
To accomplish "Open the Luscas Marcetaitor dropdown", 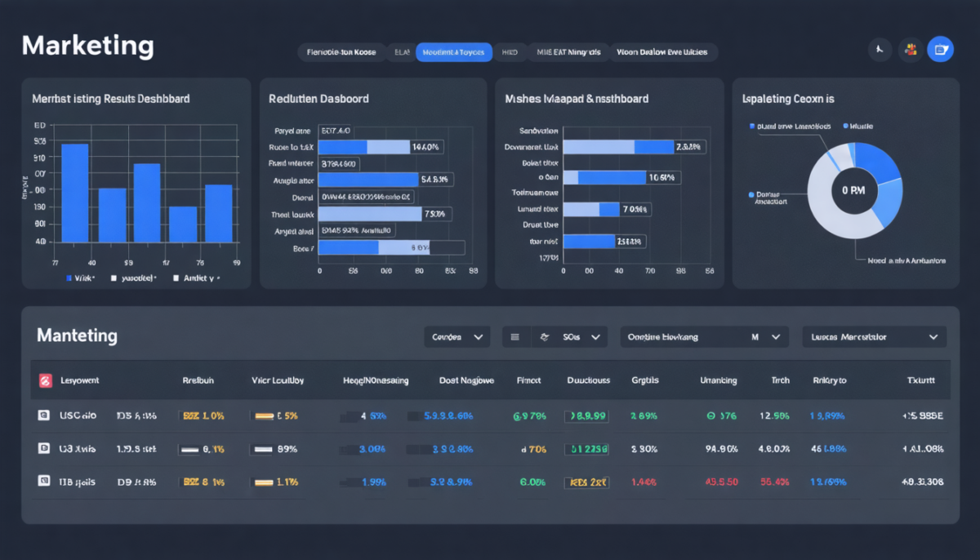I will click(x=875, y=336).
